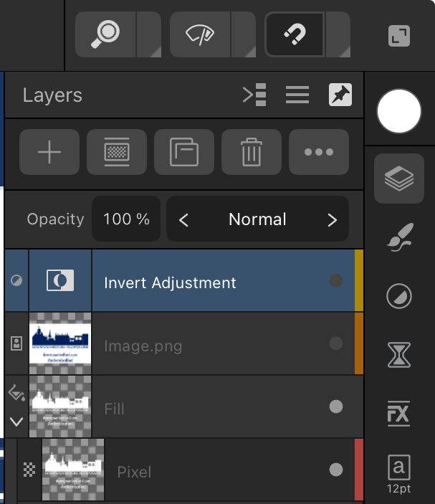Hide the Pixel layer using its dot
Image resolution: width=435 pixels, height=504 pixels.
(x=336, y=470)
